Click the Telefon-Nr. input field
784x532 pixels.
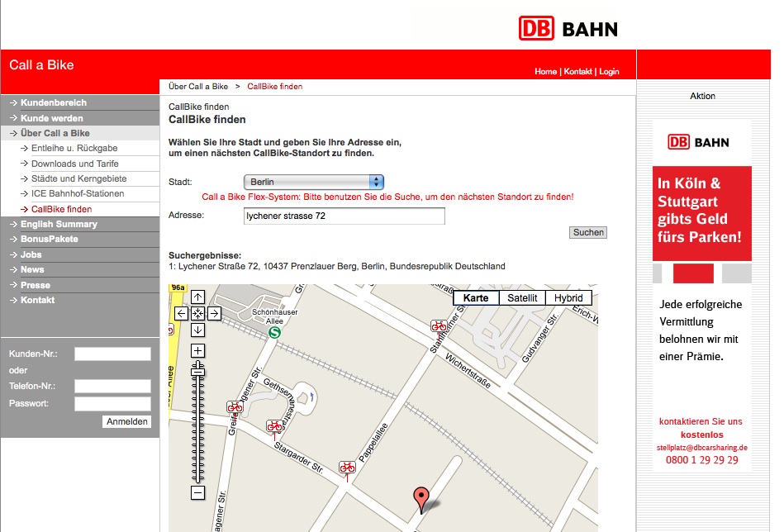[112, 386]
